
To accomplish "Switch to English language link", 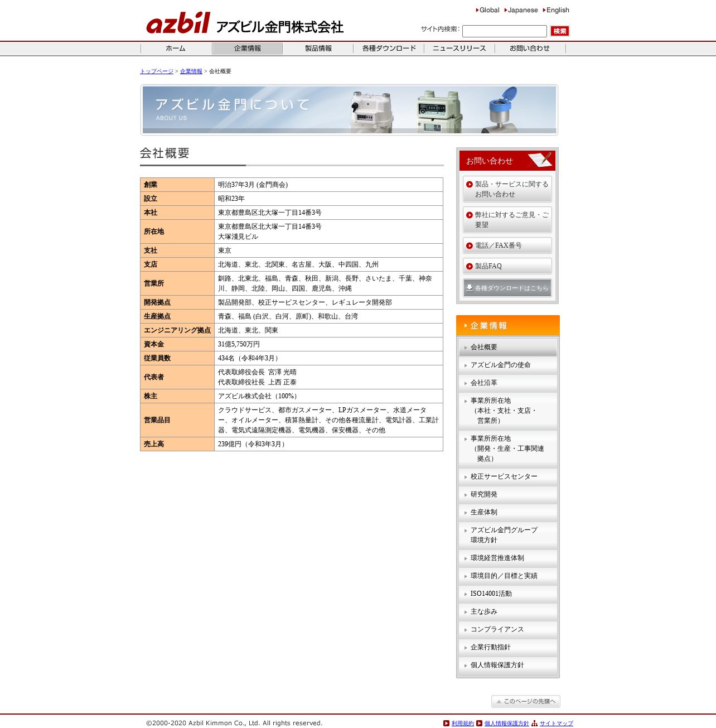I will pyautogui.click(x=557, y=10).
